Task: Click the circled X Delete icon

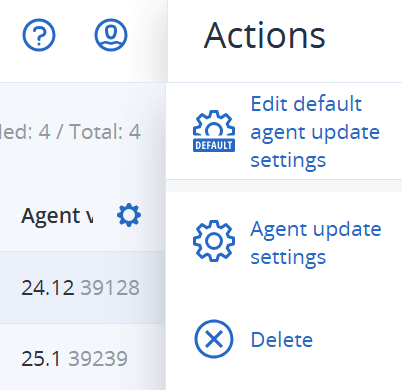Action: pos(214,339)
